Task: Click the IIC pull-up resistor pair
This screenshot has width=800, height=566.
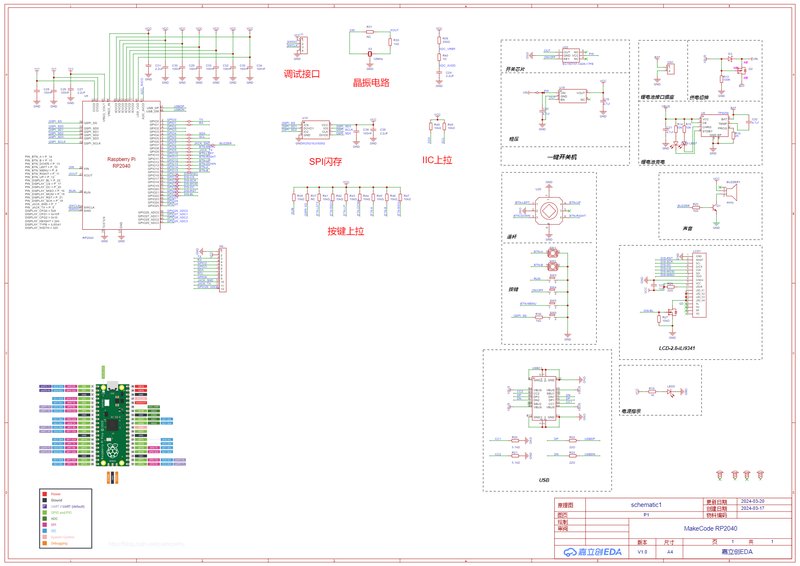Action: (437, 126)
